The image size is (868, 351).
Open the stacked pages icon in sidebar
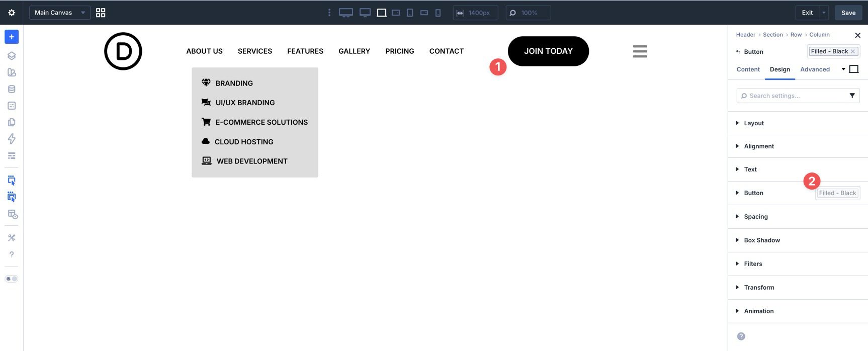coord(12,122)
